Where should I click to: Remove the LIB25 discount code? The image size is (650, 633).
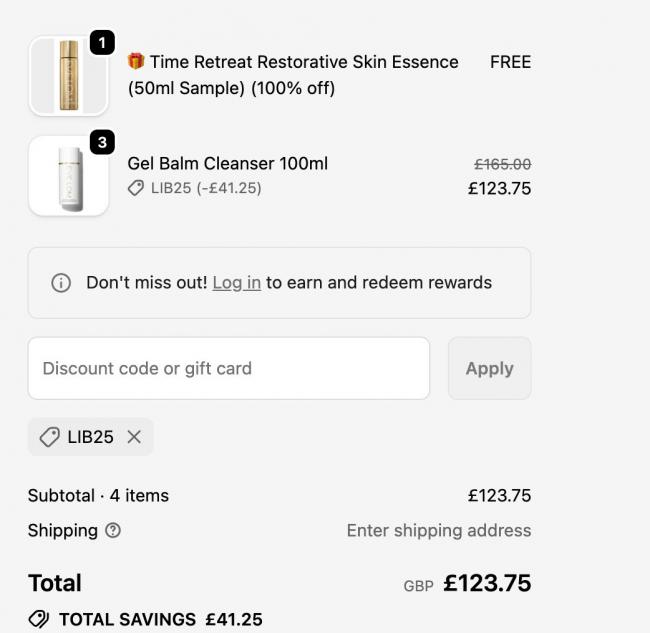tap(134, 437)
